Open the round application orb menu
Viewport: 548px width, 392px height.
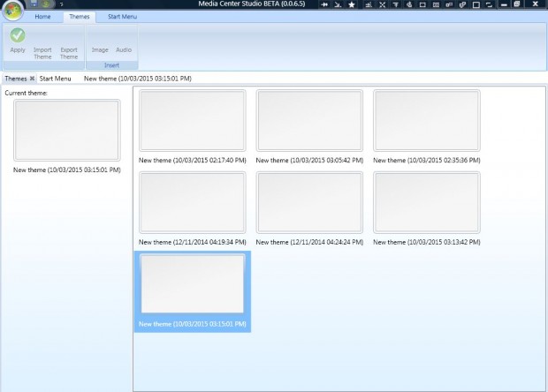(x=14, y=8)
